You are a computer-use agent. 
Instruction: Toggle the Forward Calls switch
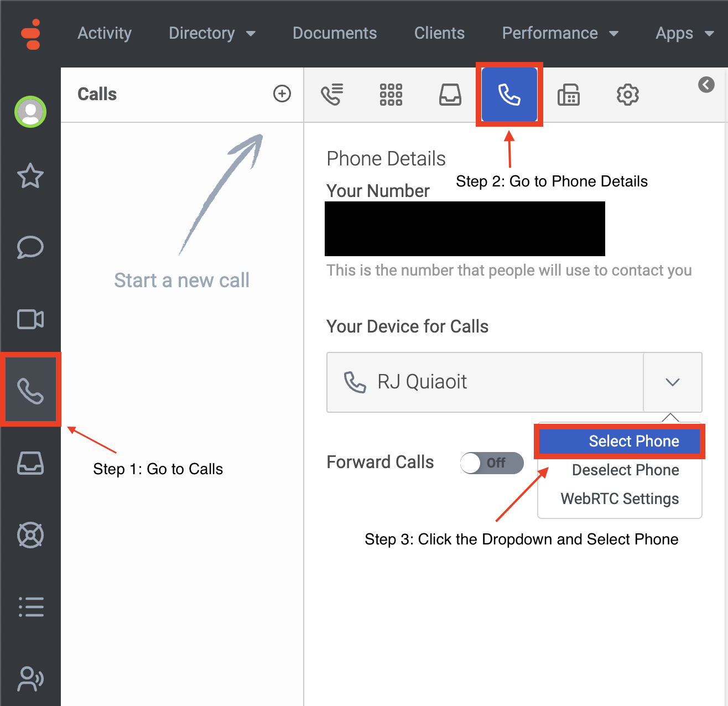pyautogui.click(x=491, y=463)
